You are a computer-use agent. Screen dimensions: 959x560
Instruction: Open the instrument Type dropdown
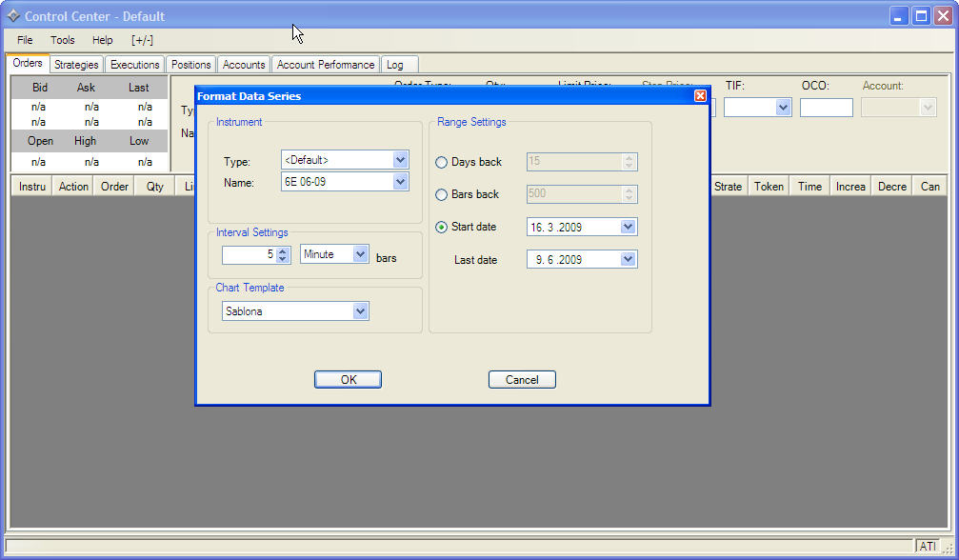(400, 160)
